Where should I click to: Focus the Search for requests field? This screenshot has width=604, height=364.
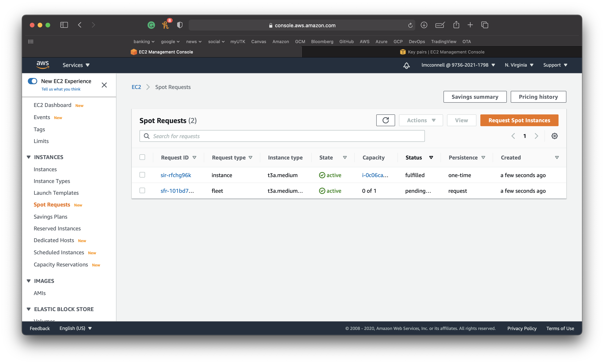282,136
